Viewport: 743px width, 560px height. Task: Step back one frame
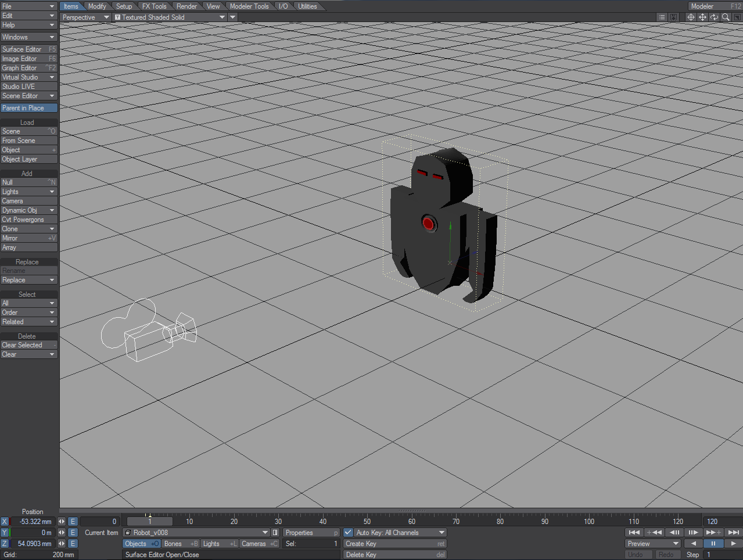674,532
